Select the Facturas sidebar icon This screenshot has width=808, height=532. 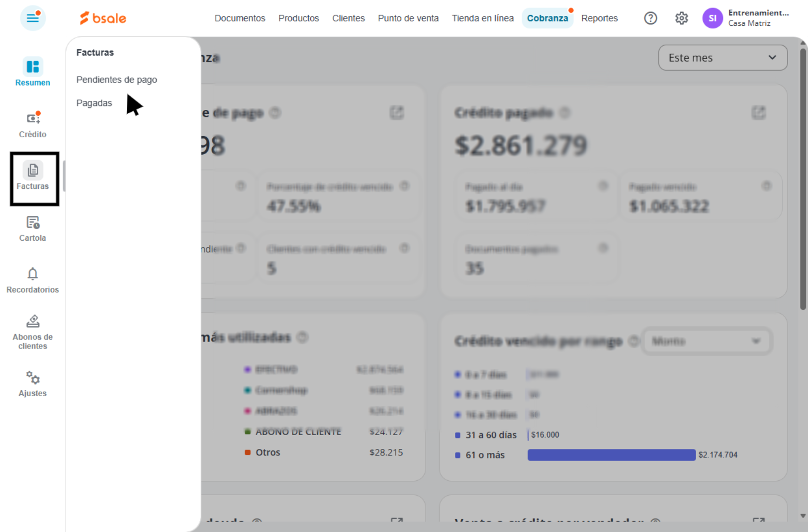click(33, 171)
